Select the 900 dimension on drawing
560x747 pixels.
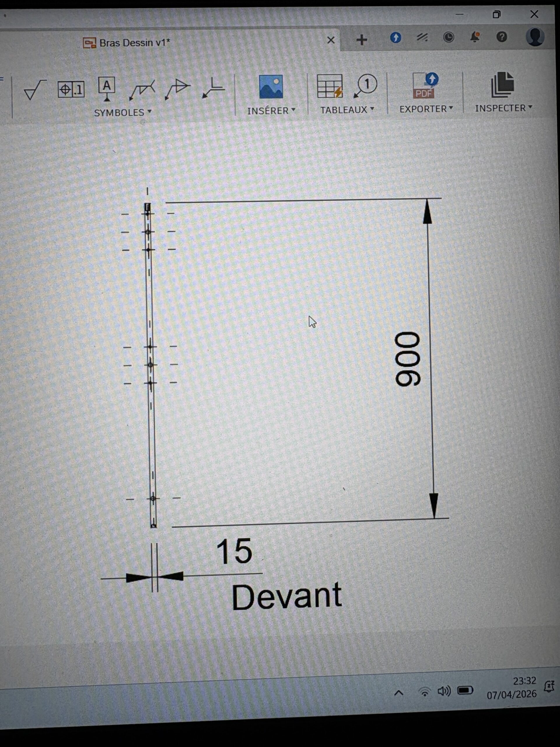pyautogui.click(x=408, y=359)
